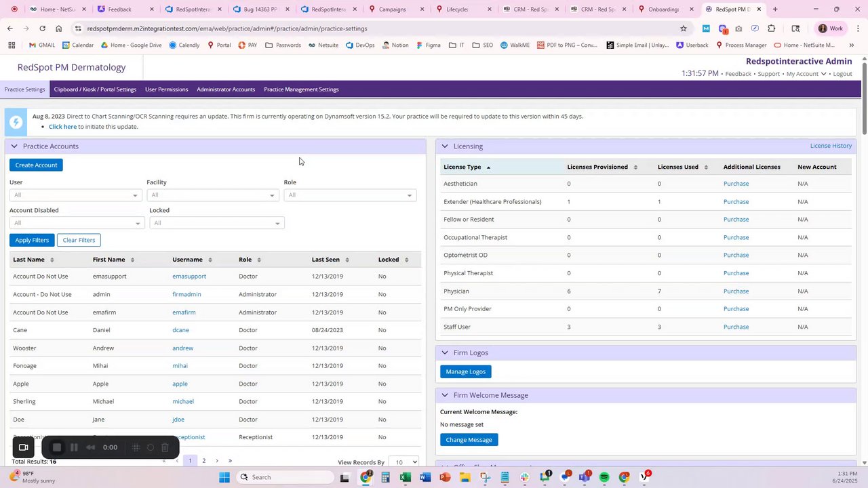Open Clipboard / Kiosk / Portal Settings tab
Viewport: 868px width, 488px height.
point(95,89)
